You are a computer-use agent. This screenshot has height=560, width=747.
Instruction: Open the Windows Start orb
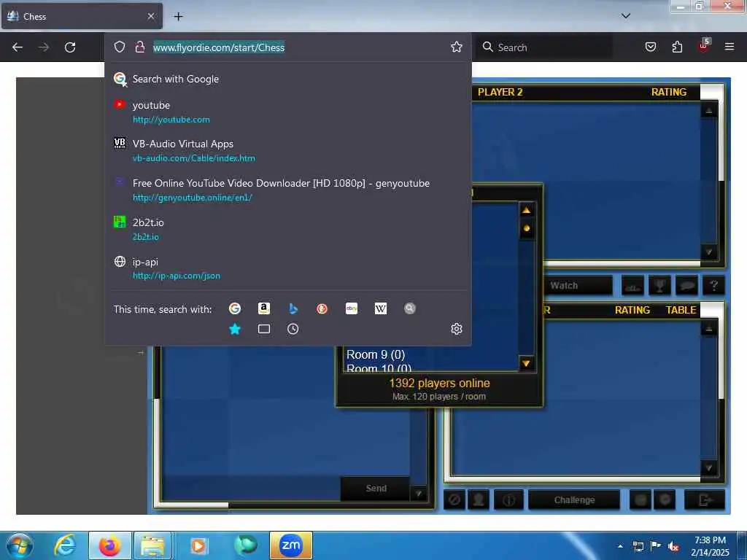click(x=20, y=545)
